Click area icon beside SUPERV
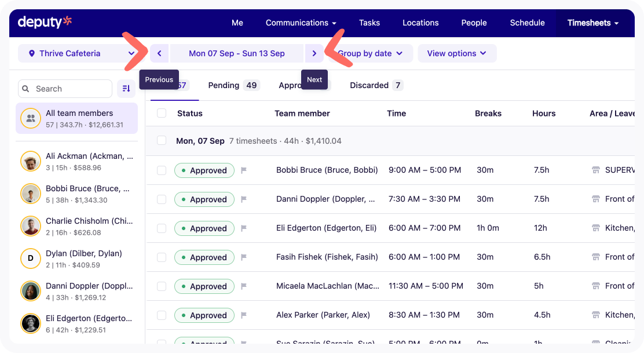644x353 pixels. tap(595, 170)
